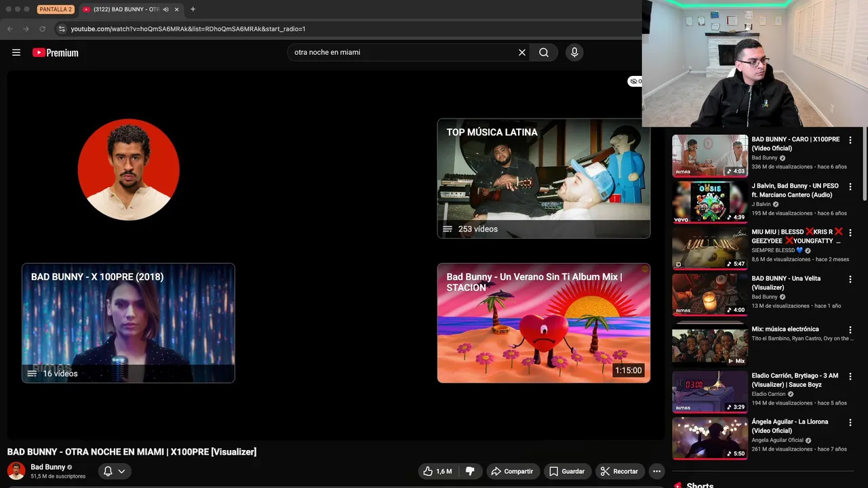This screenshot has height=488, width=868.
Task: Open Mix: música electrónica thumbnail
Action: (x=710, y=344)
